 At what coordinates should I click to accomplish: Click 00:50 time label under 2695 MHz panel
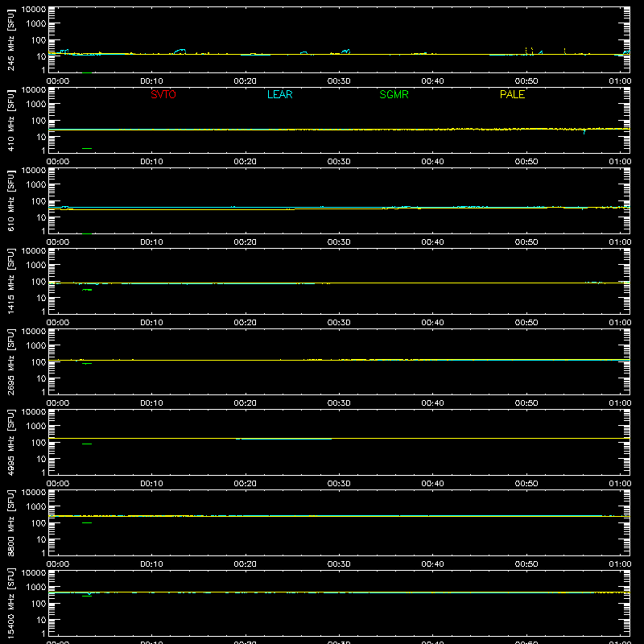coord(526,403)
